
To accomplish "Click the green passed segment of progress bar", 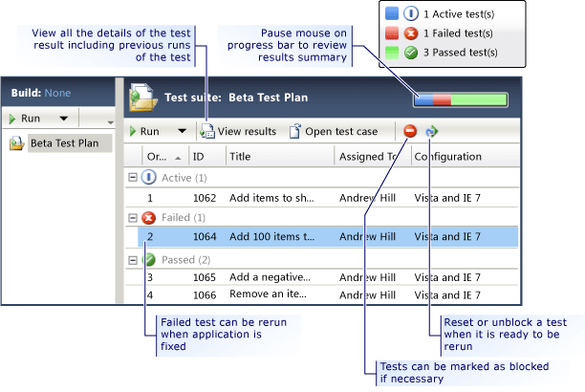I will tap(479, 99).
